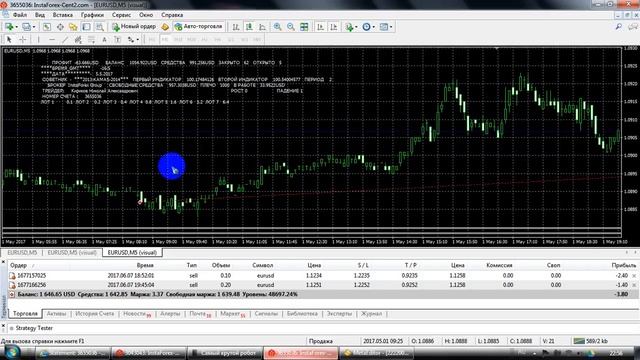Open the История Счета tab
Viewport: 640px width, 360px height.
click(94, 313)
